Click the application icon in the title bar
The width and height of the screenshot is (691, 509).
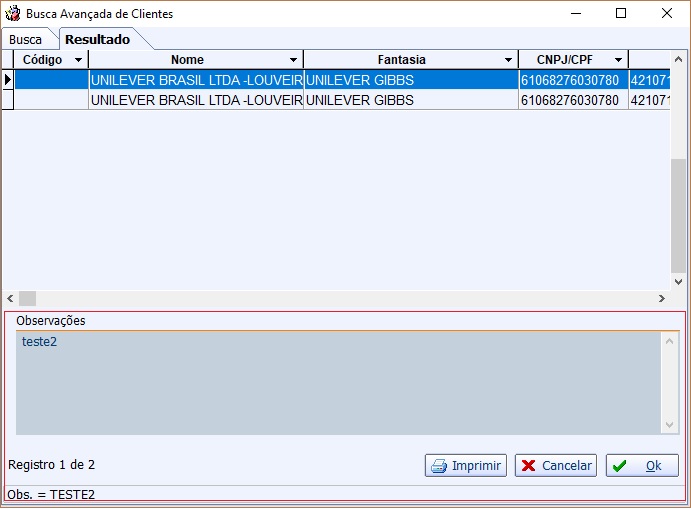point(12,13)
